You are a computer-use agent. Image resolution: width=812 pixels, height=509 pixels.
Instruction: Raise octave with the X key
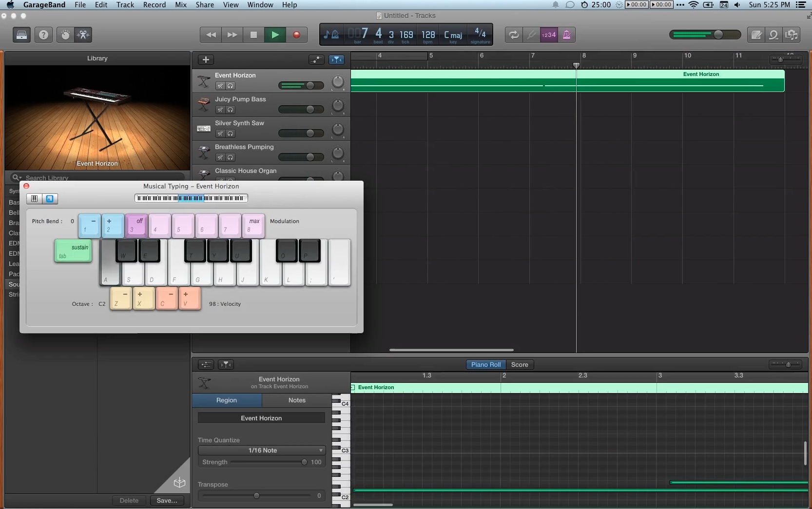click(144, 298)
